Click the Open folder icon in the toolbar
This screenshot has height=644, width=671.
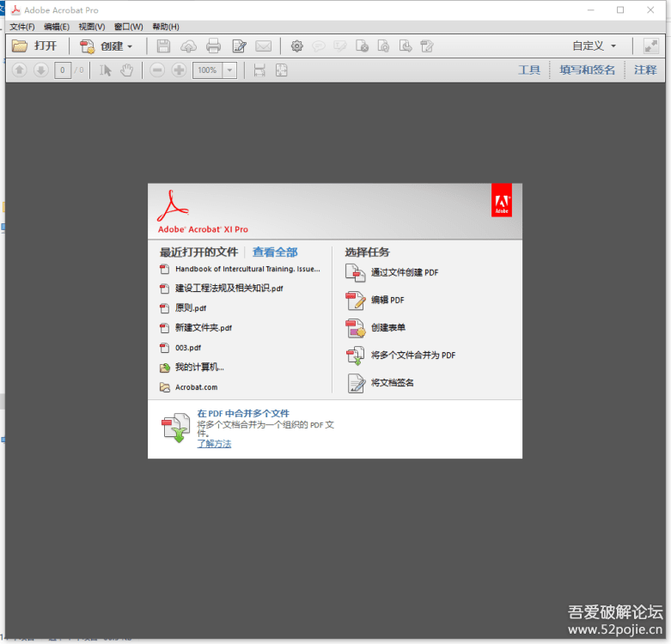coord(20,46)
